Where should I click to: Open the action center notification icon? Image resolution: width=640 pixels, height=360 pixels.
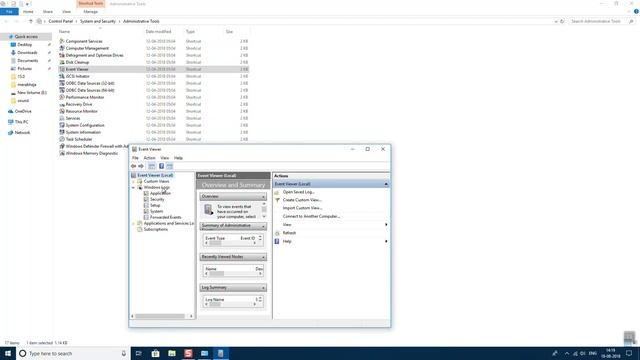[629, 353]
